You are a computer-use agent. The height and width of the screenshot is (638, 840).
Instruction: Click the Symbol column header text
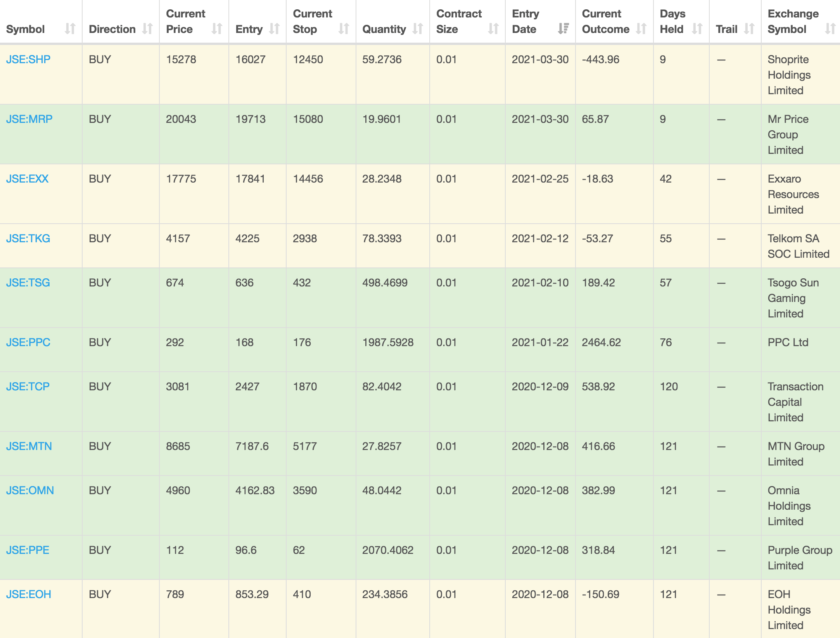coord(26,29)
